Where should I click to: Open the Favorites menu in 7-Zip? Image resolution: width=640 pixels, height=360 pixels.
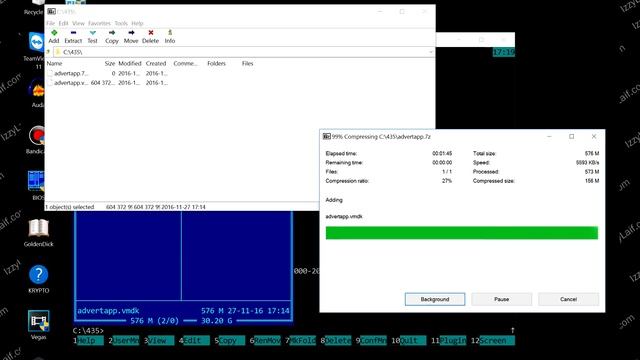(99, 23)
